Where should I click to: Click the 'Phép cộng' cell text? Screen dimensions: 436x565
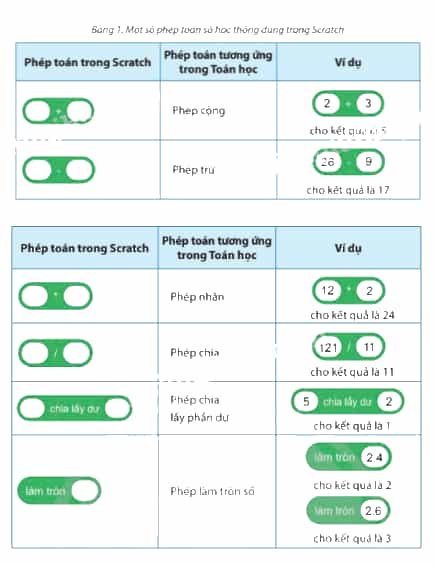[x=199, y=111]
